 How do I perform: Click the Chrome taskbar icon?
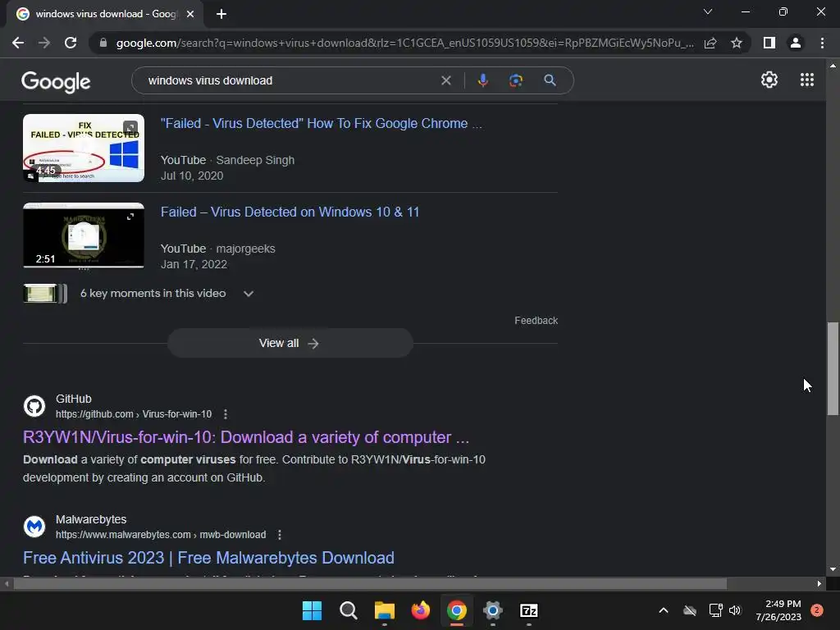pyautogui.click(x=456, y=610)
